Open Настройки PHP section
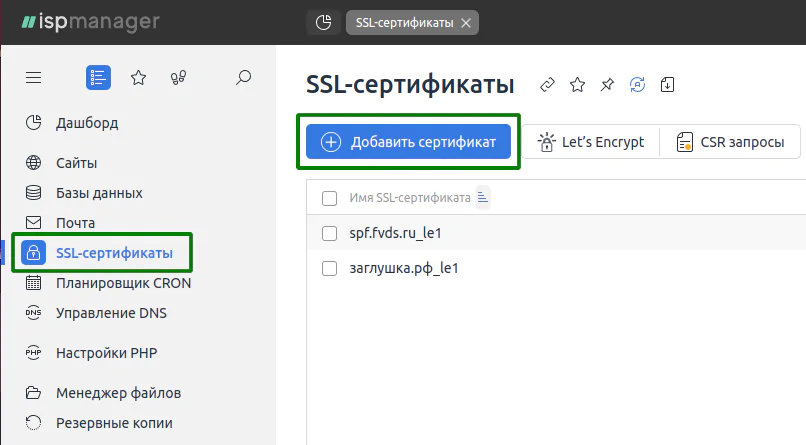Screen dimensions: 806x445 click(106, 353)
